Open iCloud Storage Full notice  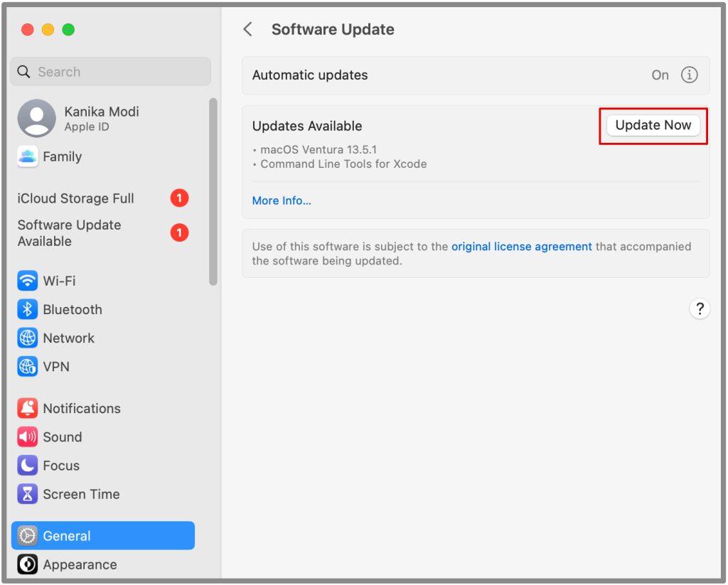75,198
